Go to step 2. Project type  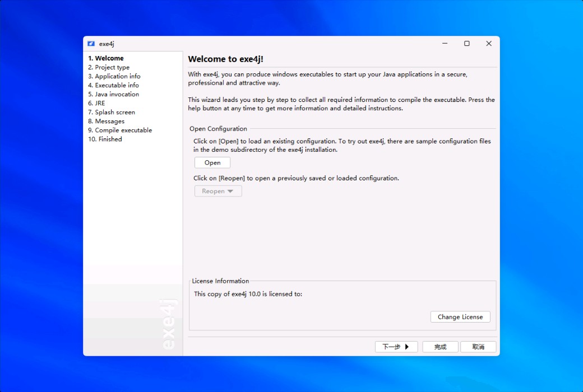tap(109, 67)
